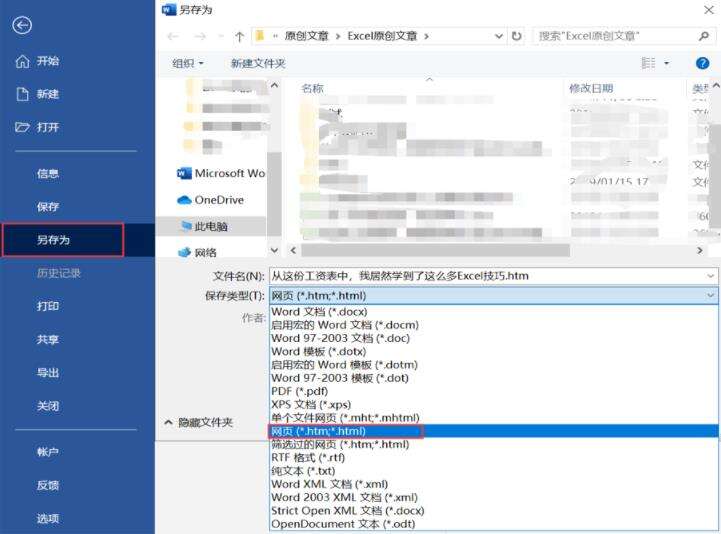Choose 关闭 in the sidebar
The width and height of the screenshot is (721, 534).
click(x=48, y=406)
